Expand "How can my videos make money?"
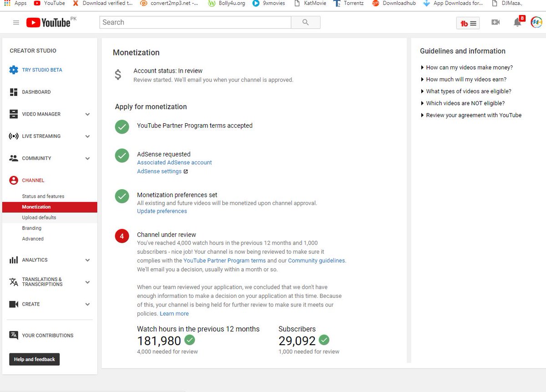The height and width of the screenshot is (392, 546). tap(467, 67)
